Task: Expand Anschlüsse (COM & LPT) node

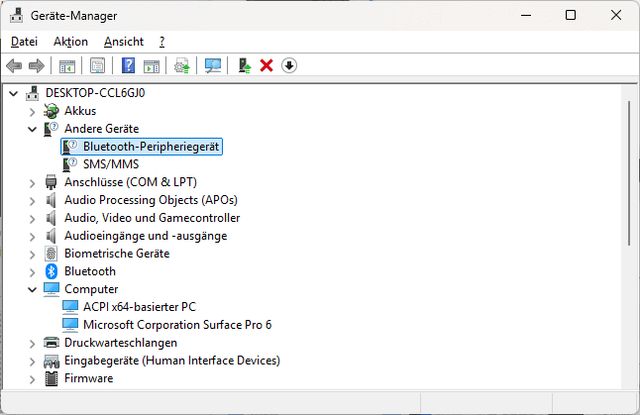Action: click(x=32, y=183)
